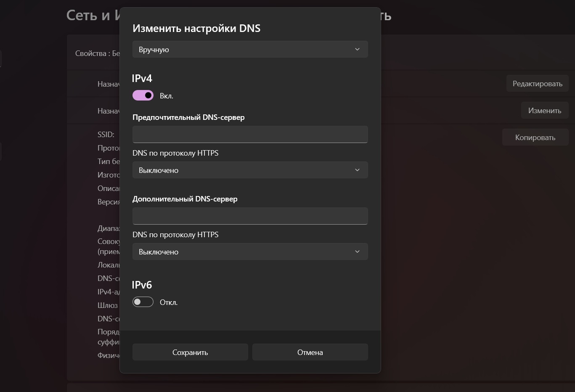Expand DNS over HTTPS dropdown under additional server
The height and width of the screenshot is (392, 575).
coord(250,252)
